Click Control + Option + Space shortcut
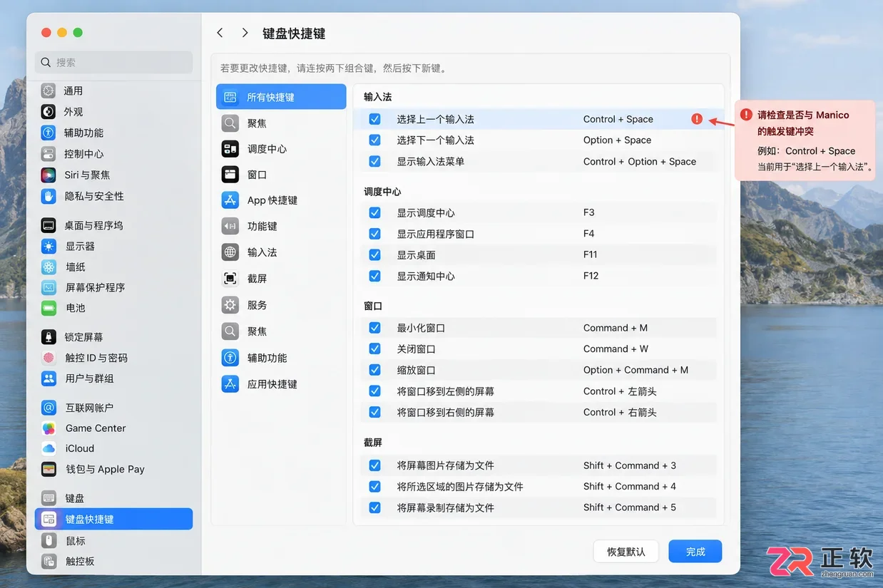883x588 pixels. (x=639, y=162)
